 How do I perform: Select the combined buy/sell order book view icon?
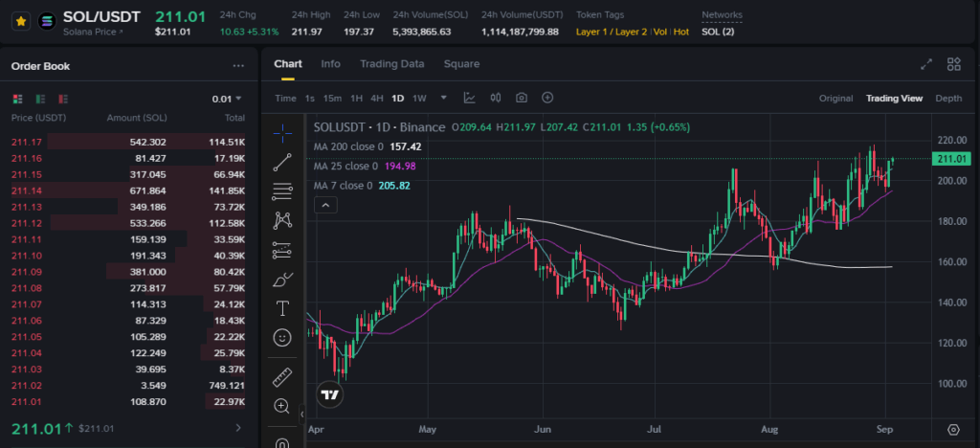pos(17,99)
